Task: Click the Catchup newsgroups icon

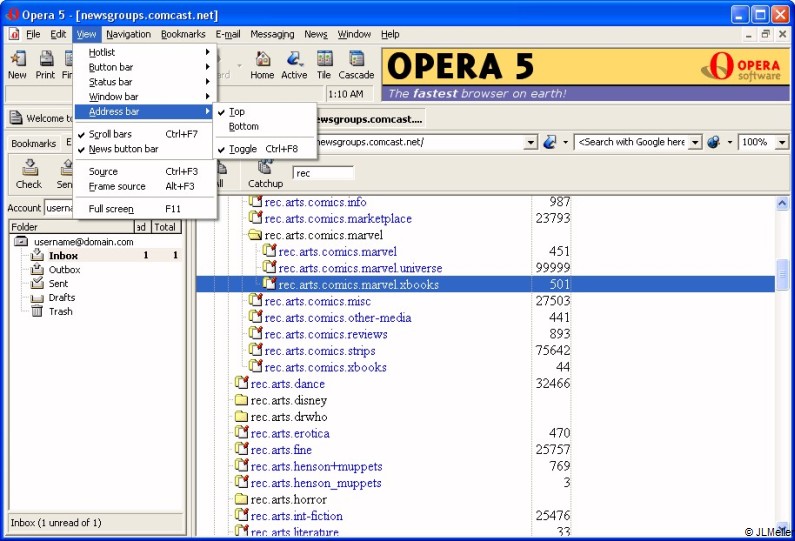Action: click(265, 167)
